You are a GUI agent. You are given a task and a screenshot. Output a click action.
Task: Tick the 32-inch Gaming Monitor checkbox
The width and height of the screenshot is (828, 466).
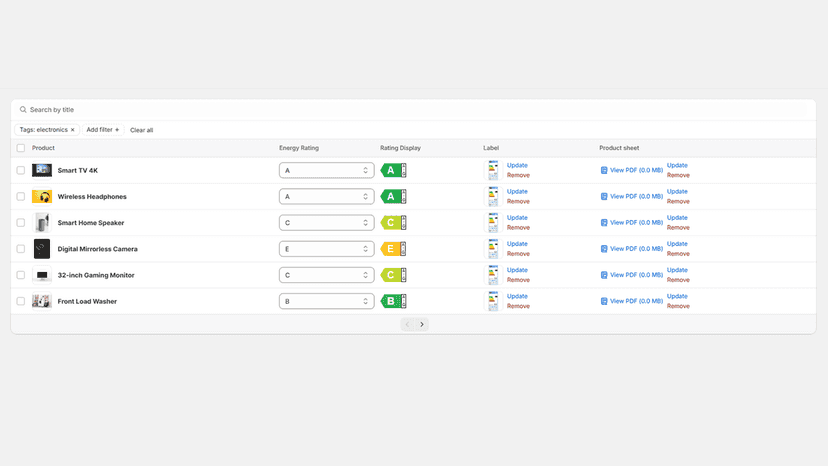[x=21, y=275]
